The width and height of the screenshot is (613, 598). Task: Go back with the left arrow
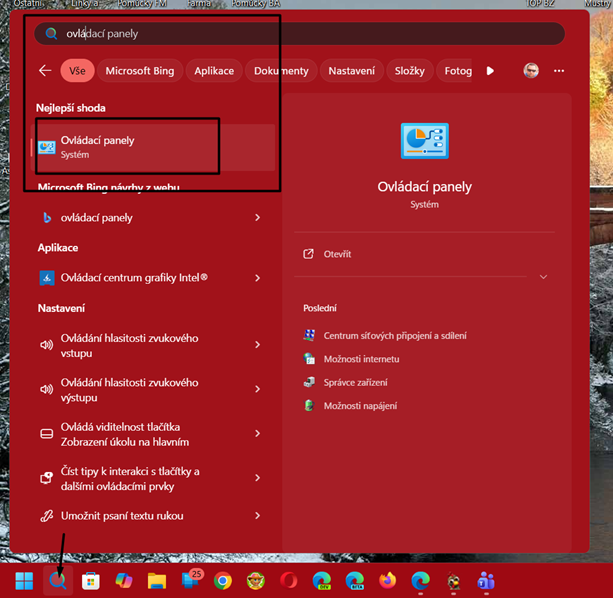coord(45,71)
